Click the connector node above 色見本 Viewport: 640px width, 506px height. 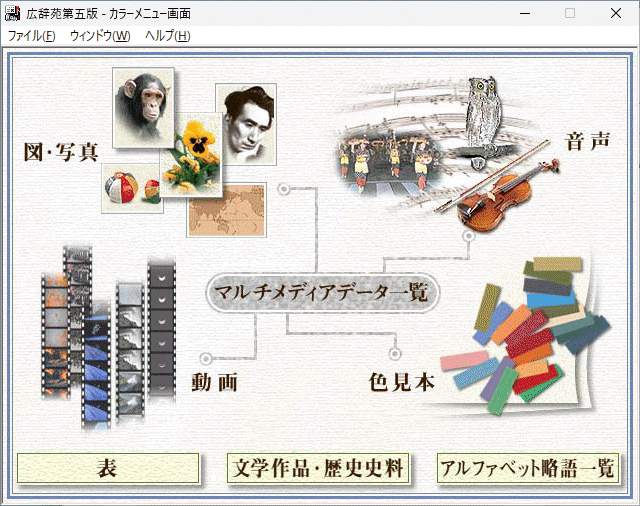[394, 353]
